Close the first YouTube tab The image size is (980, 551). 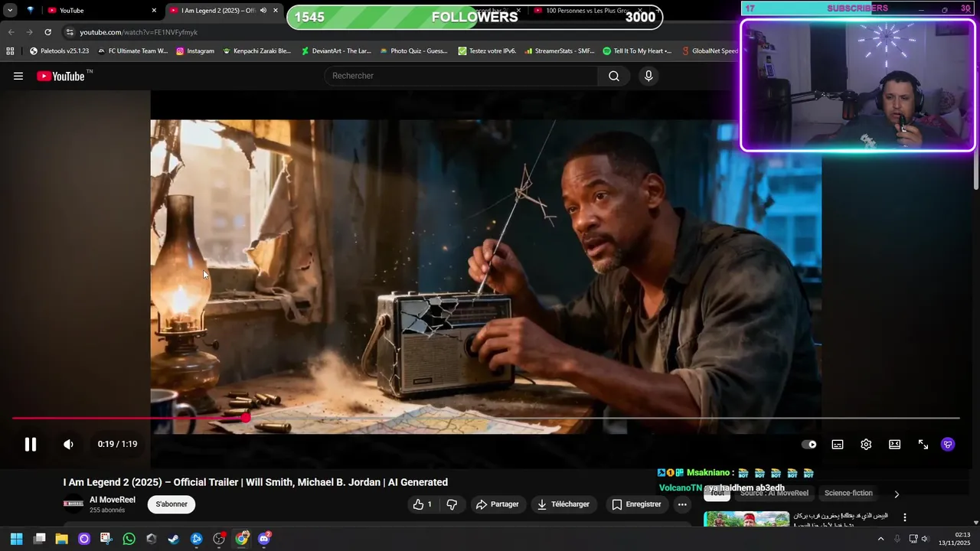point(154,11)
